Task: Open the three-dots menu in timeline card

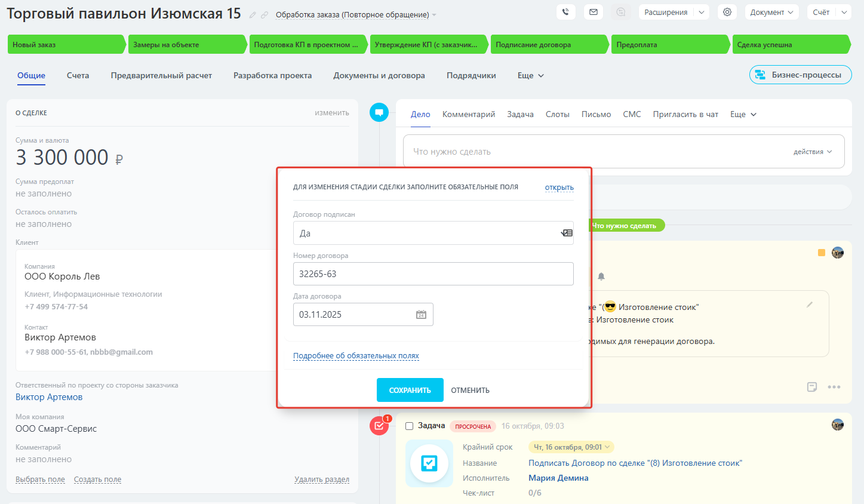Action: pos(834,387)
